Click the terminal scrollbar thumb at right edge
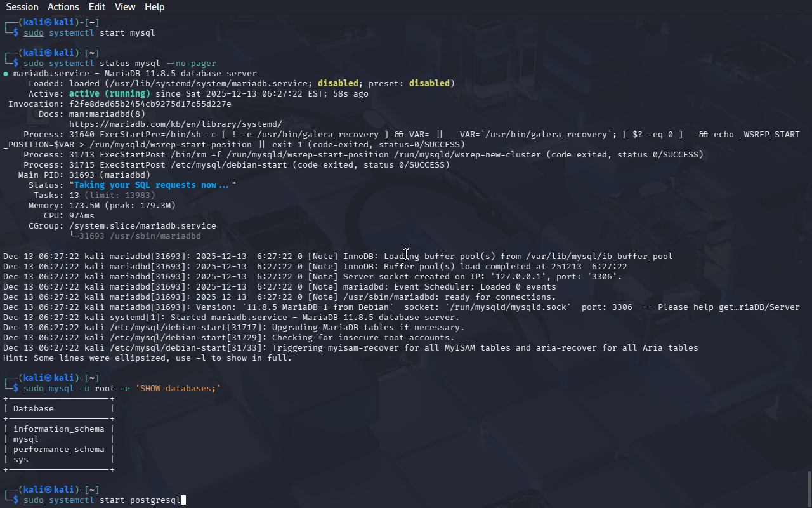Image resolution: width=812 pixels, height=508 pixels. (809, 488)
